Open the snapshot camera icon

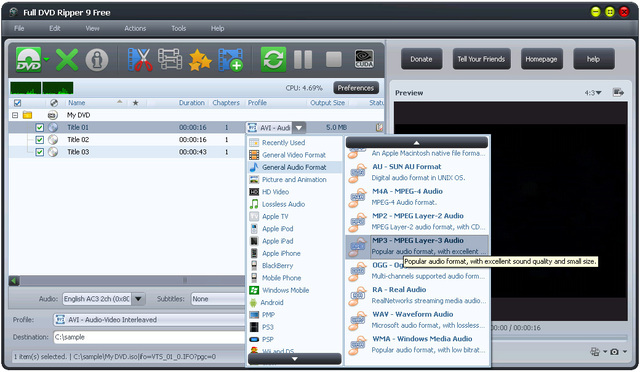click(614, 352)
